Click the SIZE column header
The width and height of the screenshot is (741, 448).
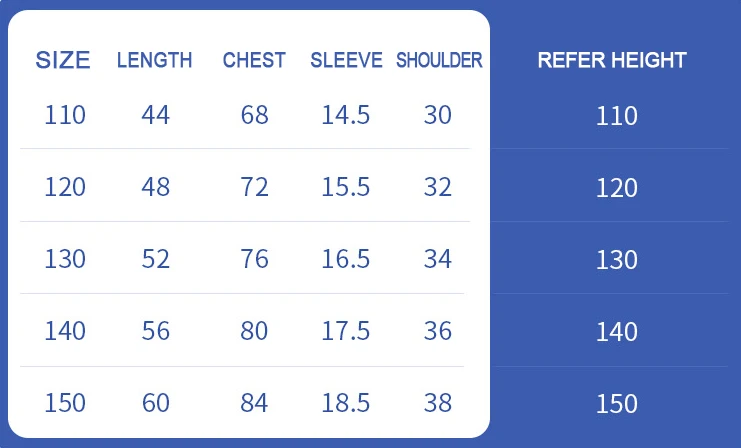63,60
